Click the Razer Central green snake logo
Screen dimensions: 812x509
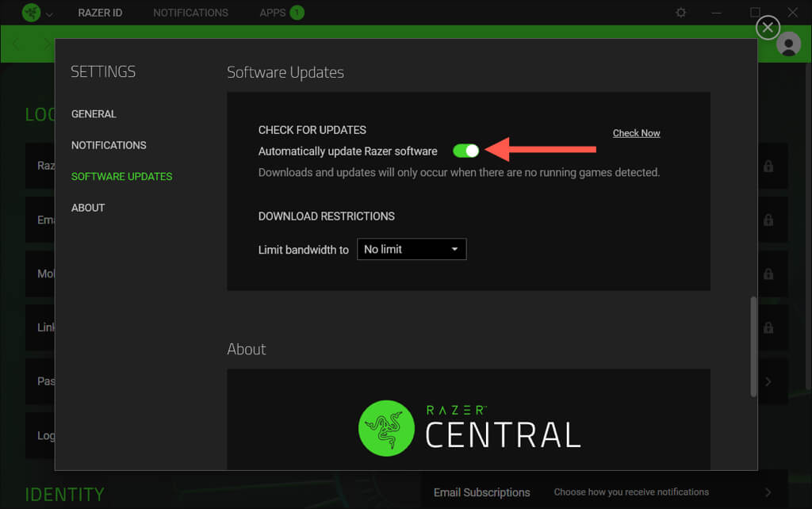(386, 428)
